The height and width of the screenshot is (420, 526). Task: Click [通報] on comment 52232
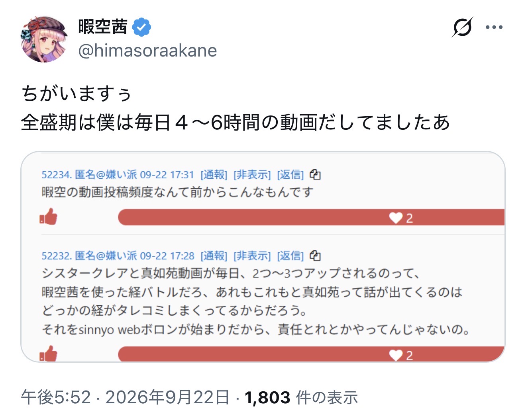pyautogui.click(x=214, y=256)
